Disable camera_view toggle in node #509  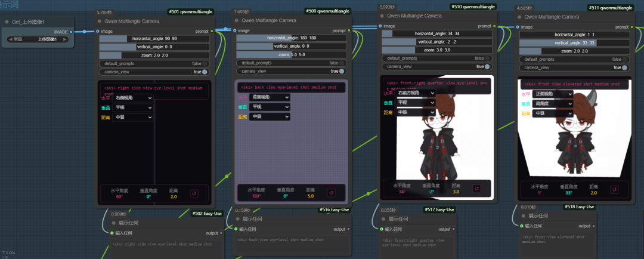342,71
